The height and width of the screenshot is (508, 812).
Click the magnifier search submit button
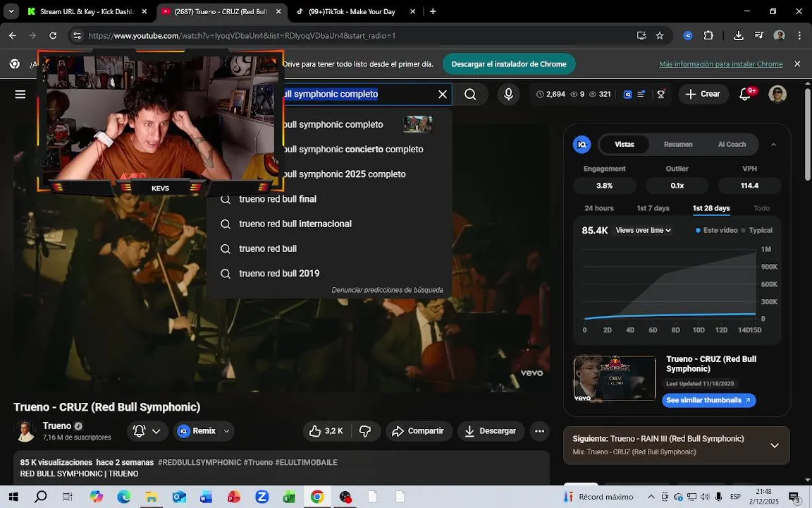click(x=470, y=95)
